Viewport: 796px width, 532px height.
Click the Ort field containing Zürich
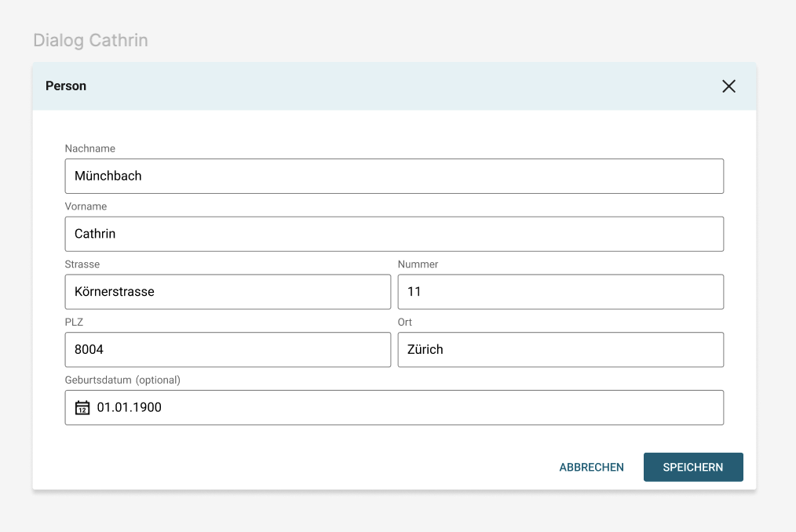[560, 350]
